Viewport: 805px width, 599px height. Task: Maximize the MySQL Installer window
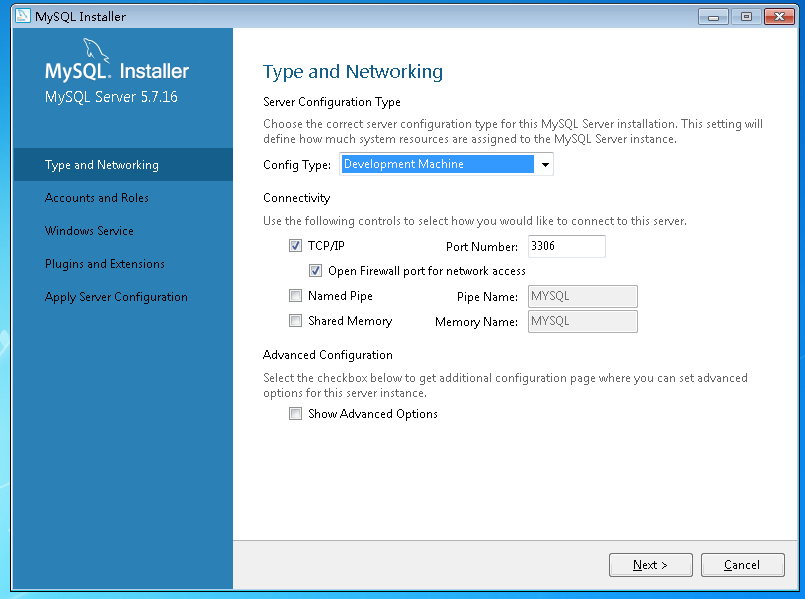point(746,17)
